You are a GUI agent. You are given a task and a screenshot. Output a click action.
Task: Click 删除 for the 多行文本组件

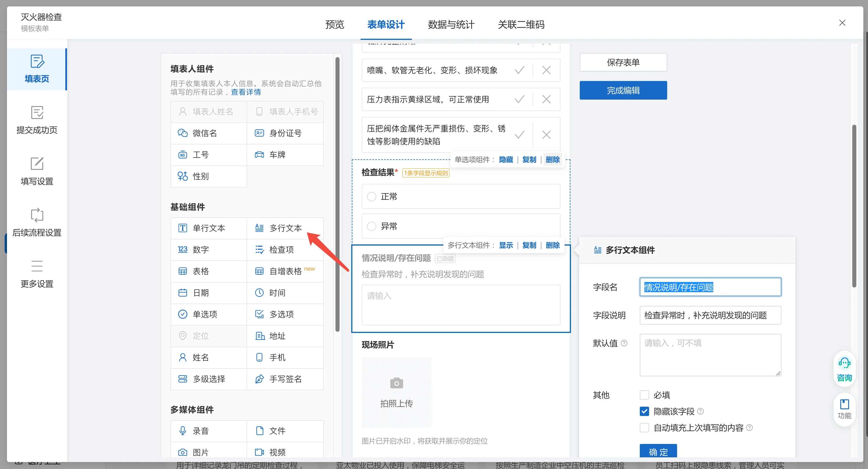pyautogui.click(x=553, y=245)
